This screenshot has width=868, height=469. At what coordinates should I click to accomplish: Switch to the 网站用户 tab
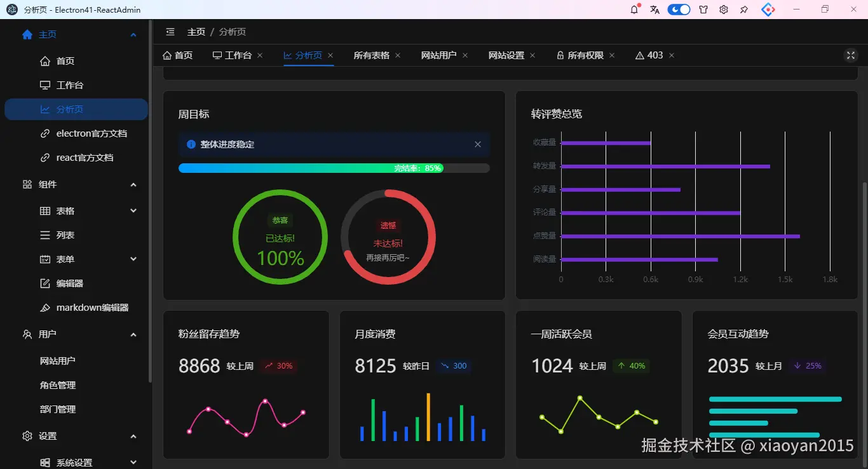tap(439, 55)
